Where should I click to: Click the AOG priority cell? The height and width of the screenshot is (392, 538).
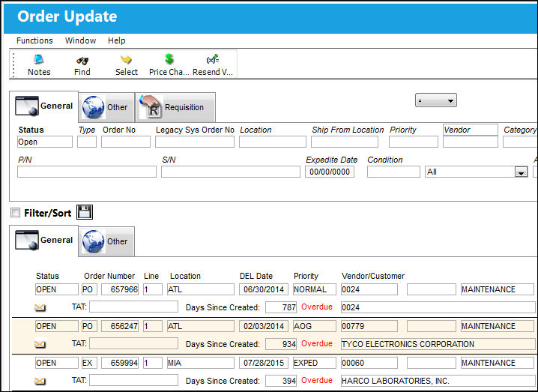315,326
